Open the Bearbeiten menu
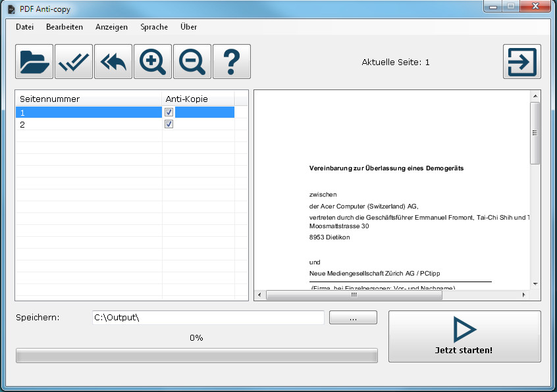The height and width of the screenshot is (392, 557). click(65, 27)
